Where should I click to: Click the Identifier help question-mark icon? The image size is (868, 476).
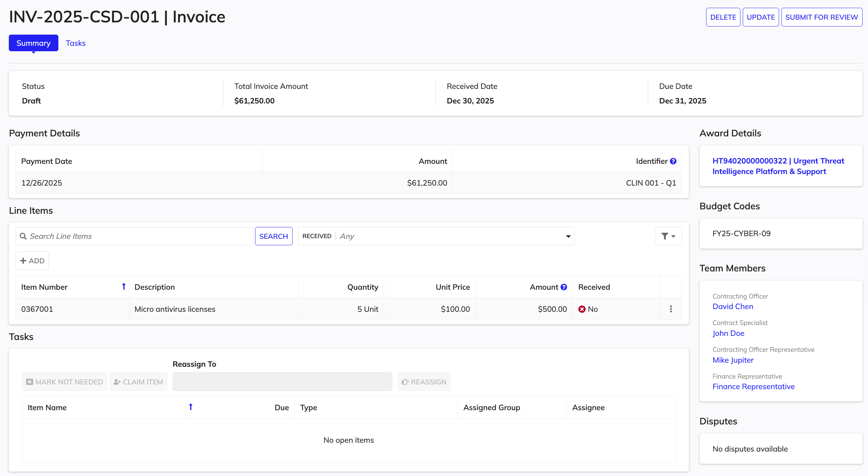click(673, 161)
